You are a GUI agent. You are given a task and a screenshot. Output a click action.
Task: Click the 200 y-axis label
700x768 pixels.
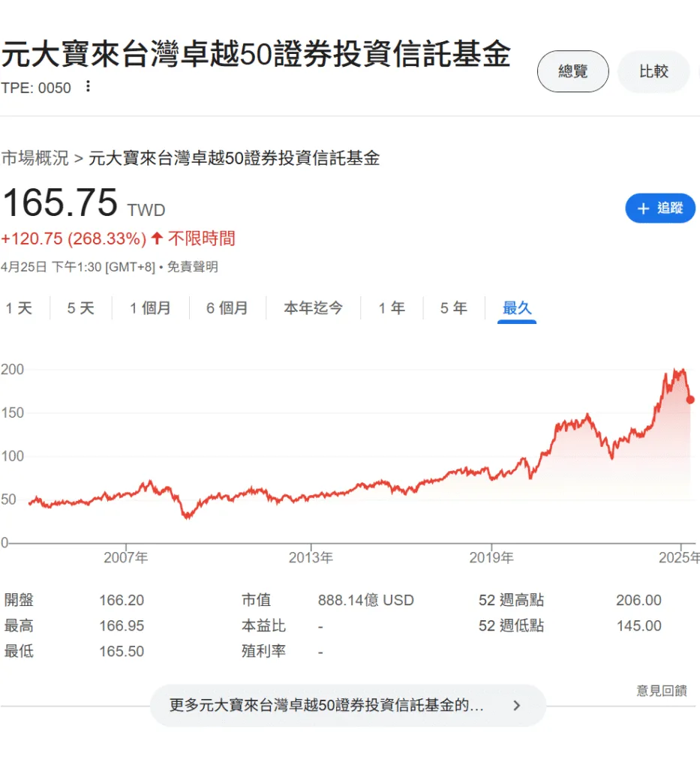click(12, 369)
